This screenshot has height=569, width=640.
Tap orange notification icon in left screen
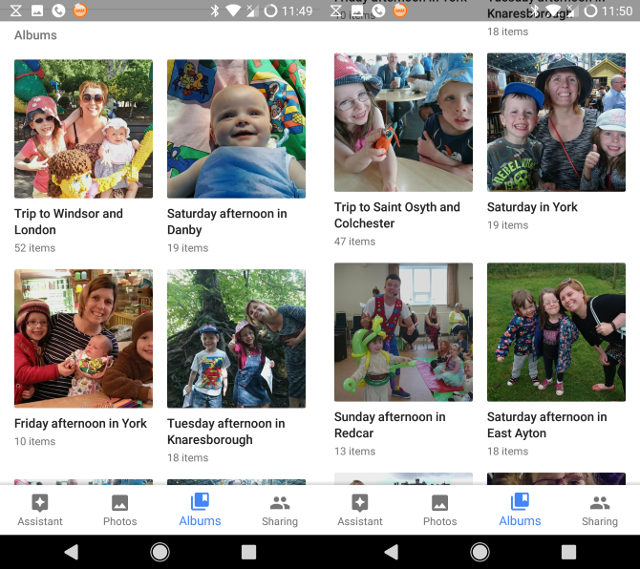(x=80, y=11)
